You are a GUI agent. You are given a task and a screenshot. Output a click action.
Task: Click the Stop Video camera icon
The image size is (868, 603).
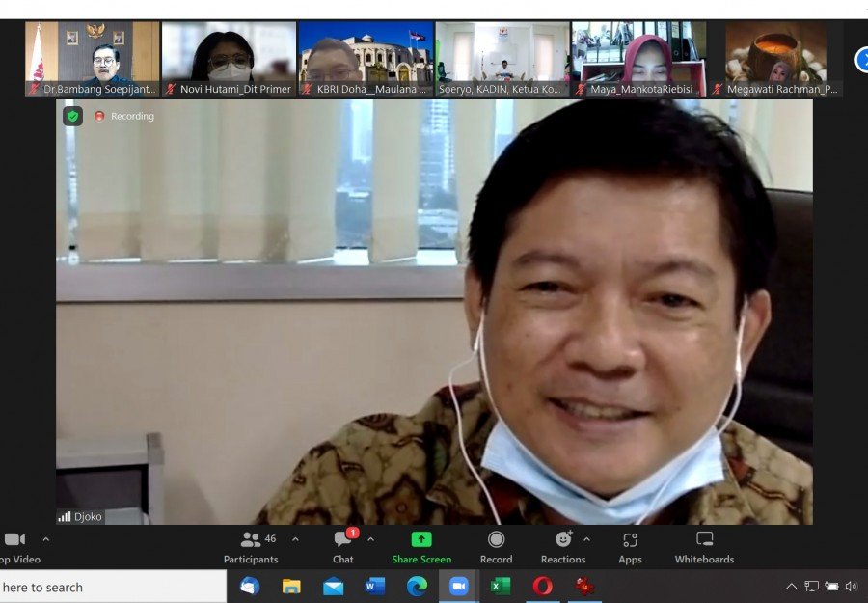point(14,539)
